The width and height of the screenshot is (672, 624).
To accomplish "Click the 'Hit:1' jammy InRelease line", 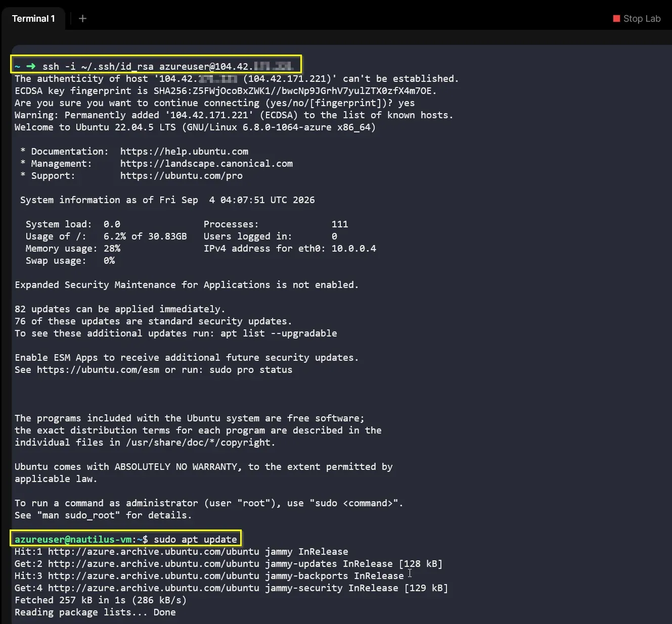I will (181, 552).
